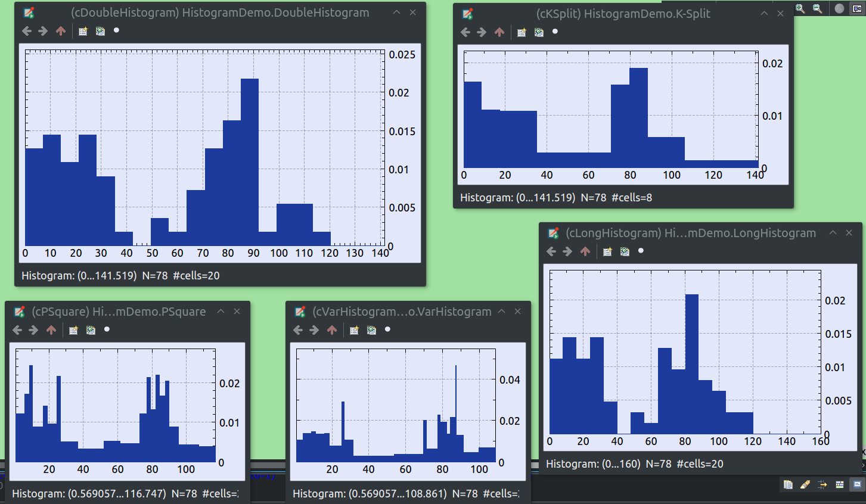Go back in LongHistogram inspector toolbar
This screenshot has height=504, width=866.
[551, 251]
